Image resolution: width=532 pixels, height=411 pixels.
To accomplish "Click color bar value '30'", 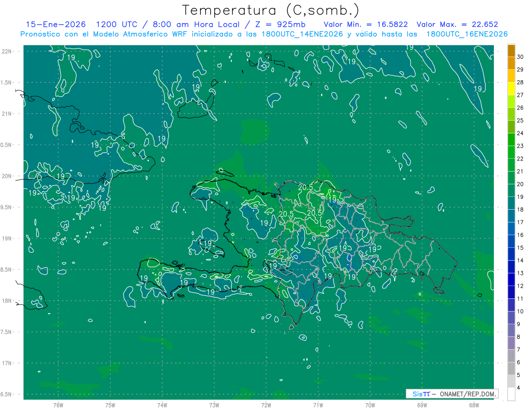I will pyautogui.click(x=521, y=57).
